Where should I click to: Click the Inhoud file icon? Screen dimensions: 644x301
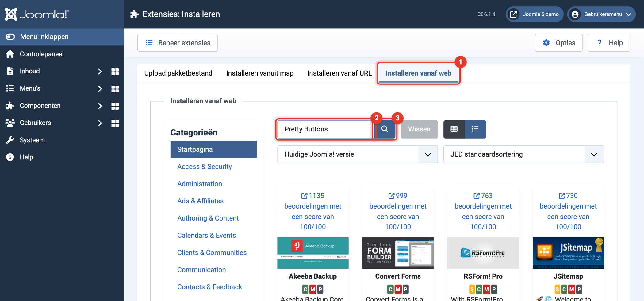[10, 71]
